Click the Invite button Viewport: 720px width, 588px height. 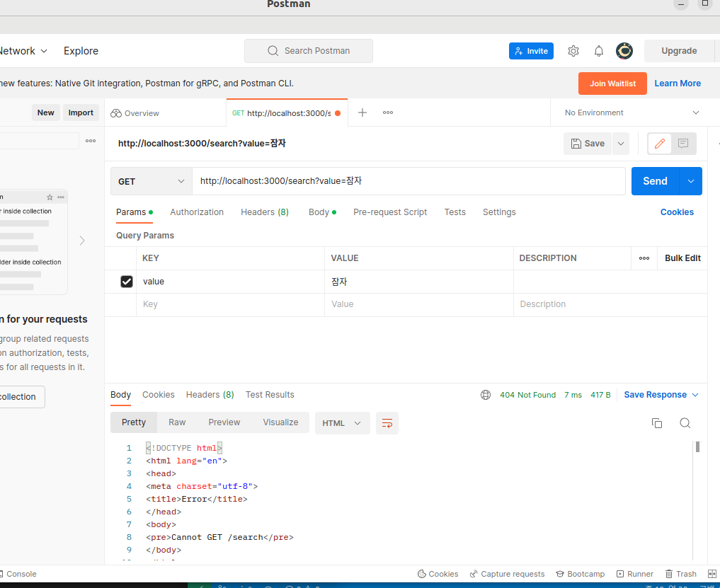coord(531,51)
